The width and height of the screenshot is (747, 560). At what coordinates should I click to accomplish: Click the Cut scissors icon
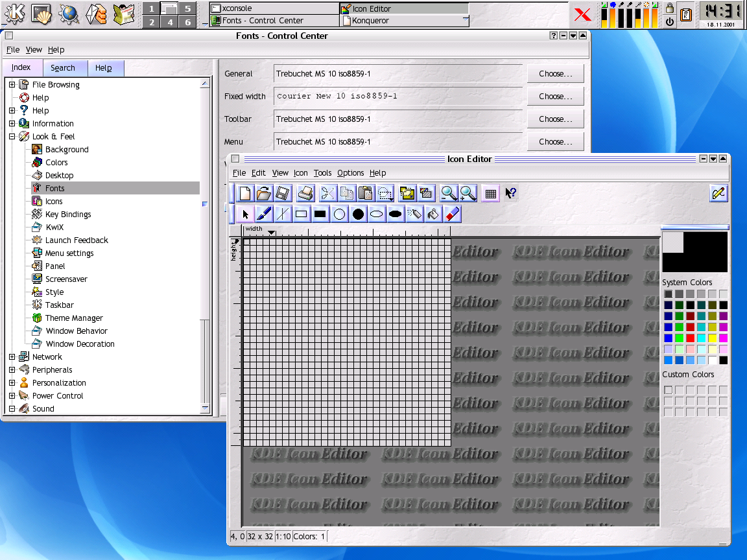(327, 193)
